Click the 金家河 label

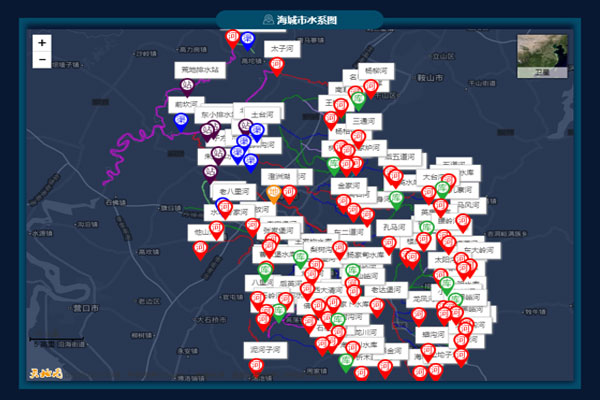(349, 186)
